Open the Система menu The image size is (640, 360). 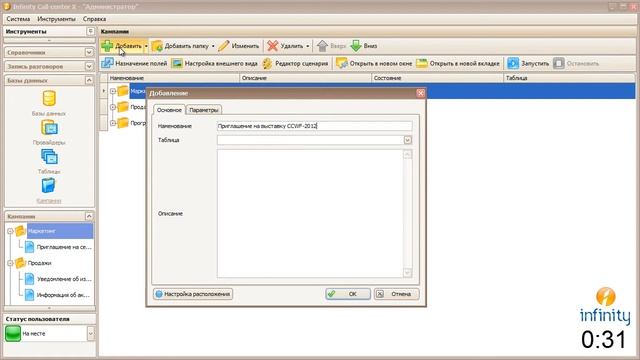[x=18, y=19]
